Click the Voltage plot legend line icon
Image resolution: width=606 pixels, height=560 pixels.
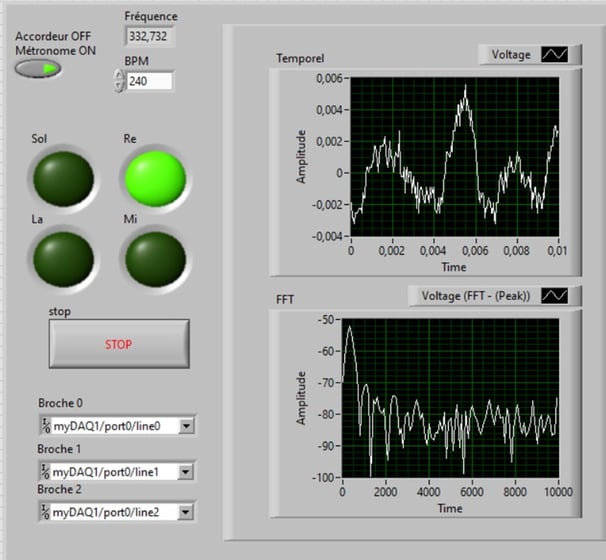[x=554, y=54]
